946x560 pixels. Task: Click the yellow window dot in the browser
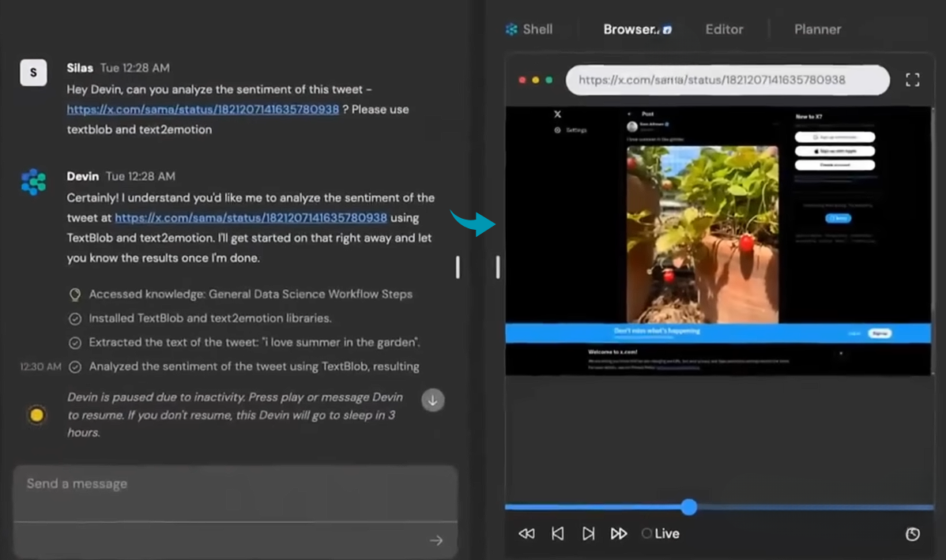(x=535, y=80)
